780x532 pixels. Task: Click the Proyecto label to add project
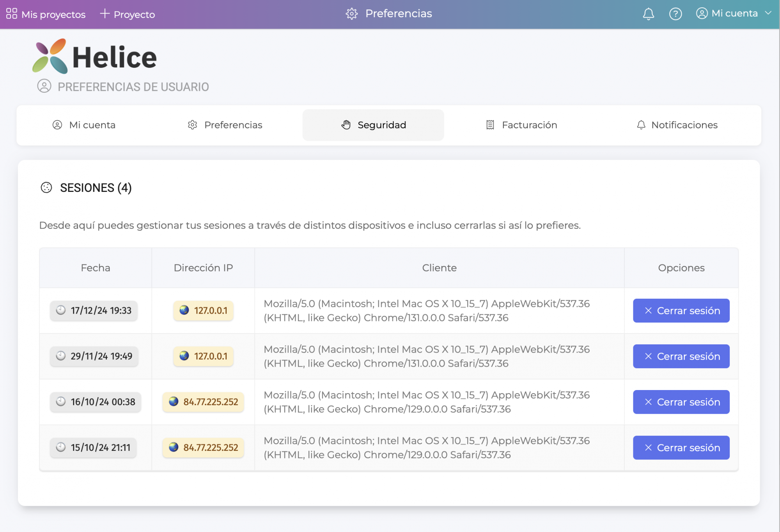coord(134,14)
